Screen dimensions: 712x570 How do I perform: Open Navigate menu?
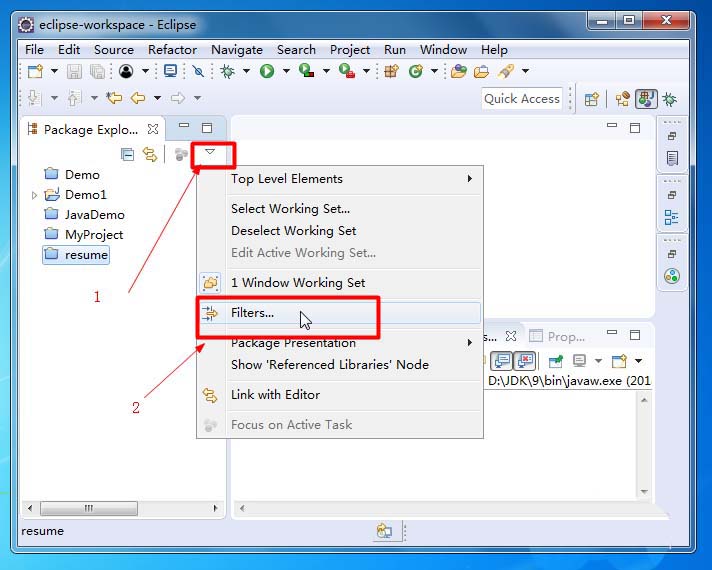coord(237,50)
